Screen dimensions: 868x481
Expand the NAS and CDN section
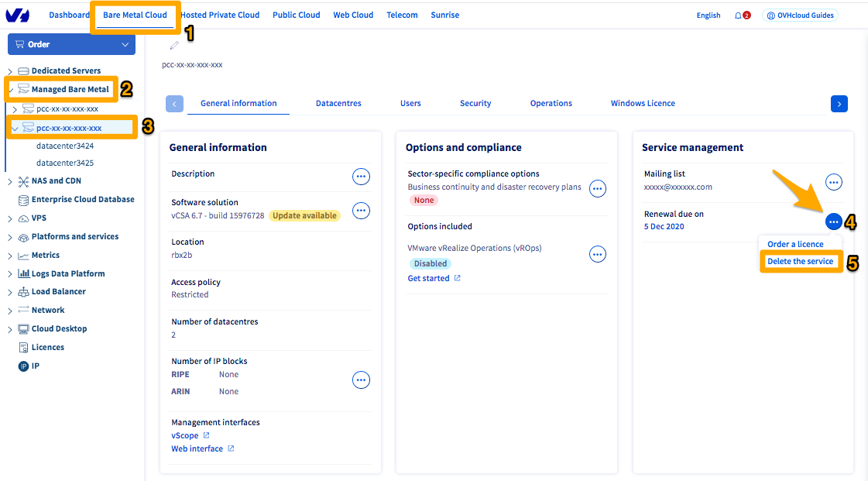pyautogui.click(x=10, y=181)
